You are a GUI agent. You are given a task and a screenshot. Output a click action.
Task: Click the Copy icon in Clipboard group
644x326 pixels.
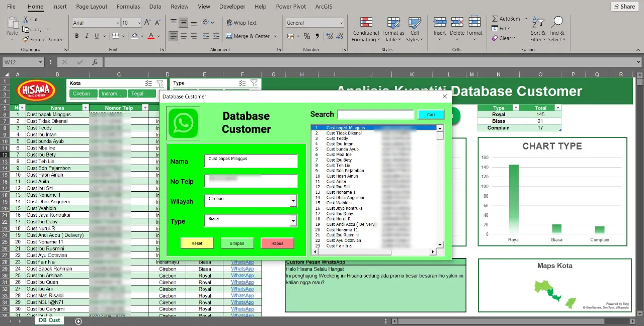26,30
